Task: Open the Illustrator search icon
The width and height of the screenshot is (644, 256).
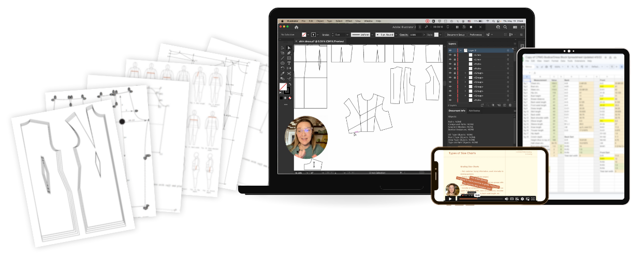Action: tap(505, 27)
